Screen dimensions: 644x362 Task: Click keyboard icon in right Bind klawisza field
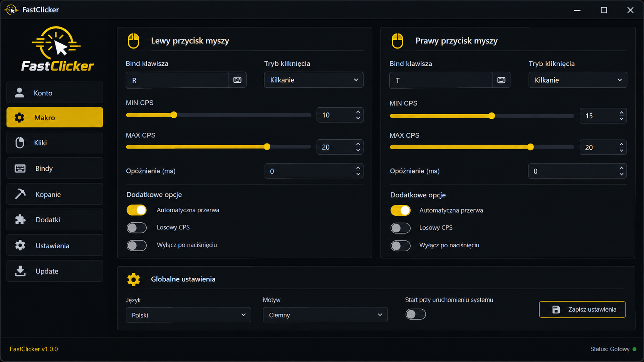pos(501,80)
